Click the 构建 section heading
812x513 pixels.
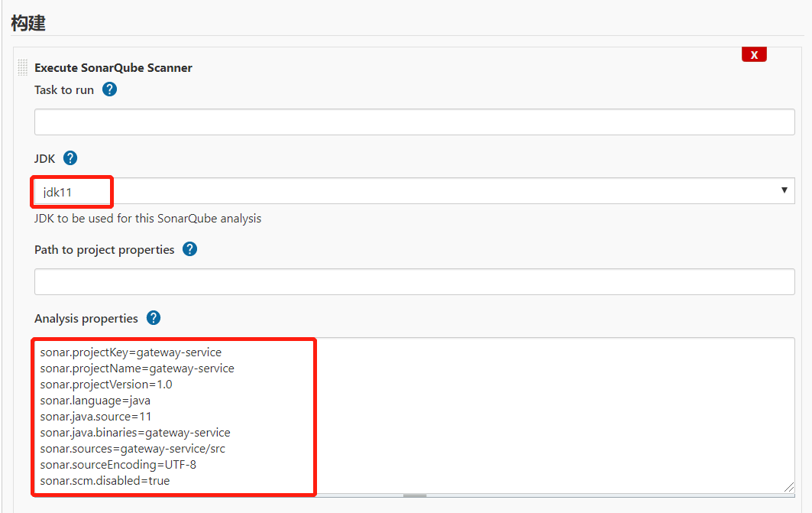pos(28,23)
